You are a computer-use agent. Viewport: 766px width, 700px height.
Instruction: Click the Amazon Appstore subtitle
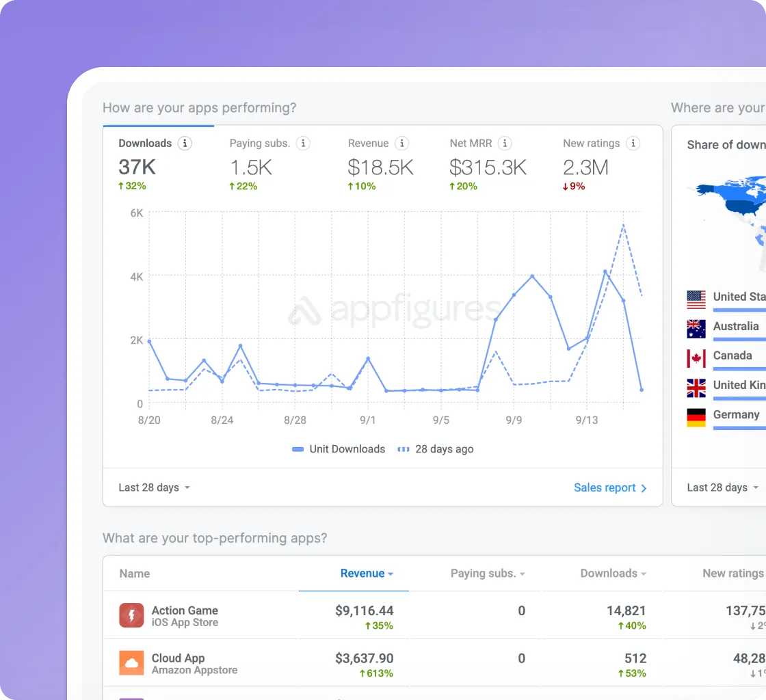point(194,670)
